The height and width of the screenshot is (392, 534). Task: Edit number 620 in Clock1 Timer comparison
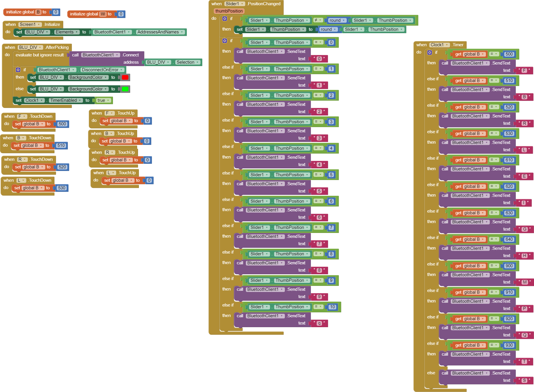tap(509, 186)
